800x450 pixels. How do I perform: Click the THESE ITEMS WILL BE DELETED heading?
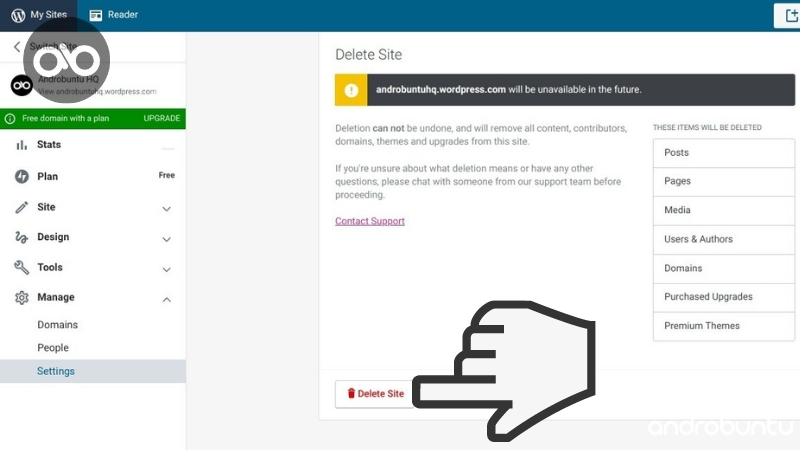(x=707, y=128)
